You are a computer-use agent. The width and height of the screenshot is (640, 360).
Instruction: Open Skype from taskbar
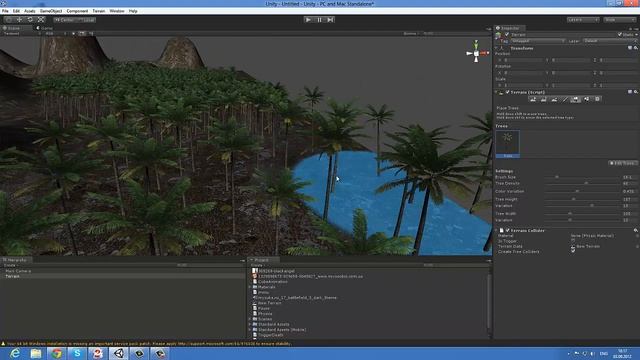point(77,353)
